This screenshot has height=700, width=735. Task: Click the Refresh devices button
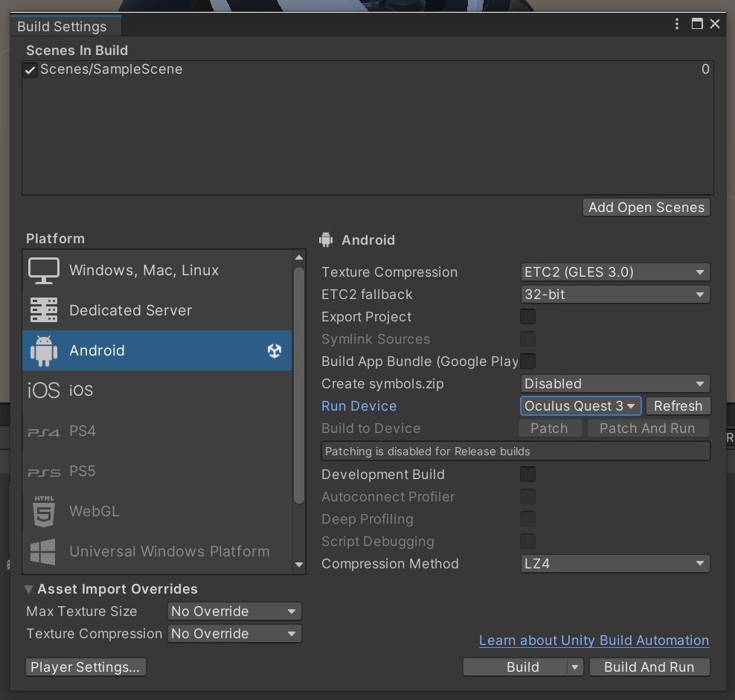point(678,406)
